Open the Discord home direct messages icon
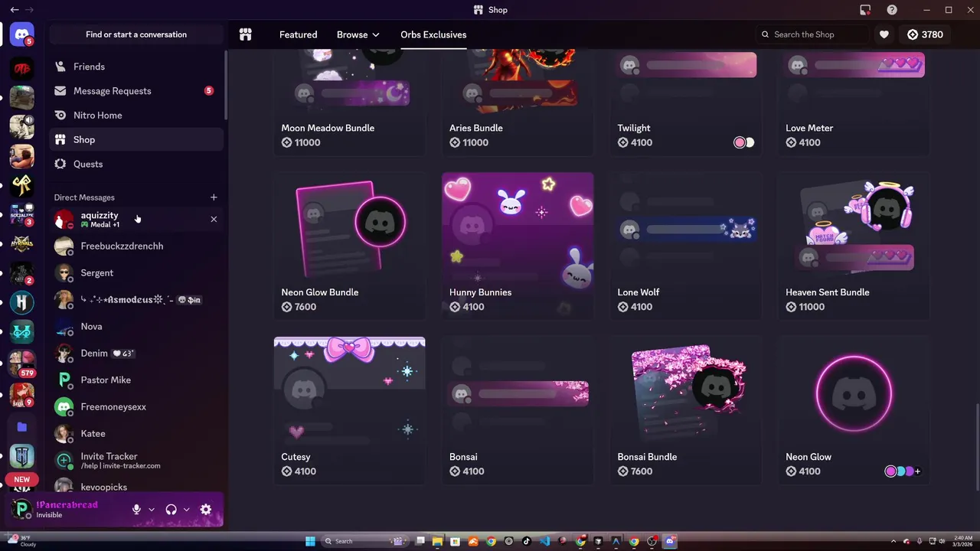This screenshot has height=551, width=980. coord(22,34)
